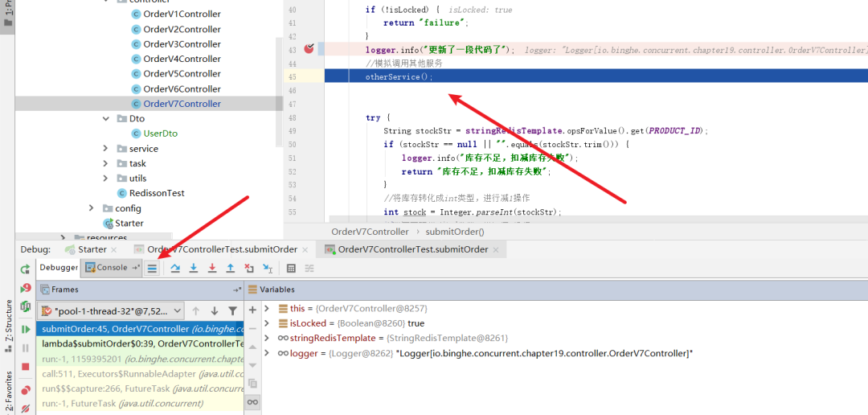Toggle Mute Breakpoints icon

pyautogui.click(x=25, y=409)
